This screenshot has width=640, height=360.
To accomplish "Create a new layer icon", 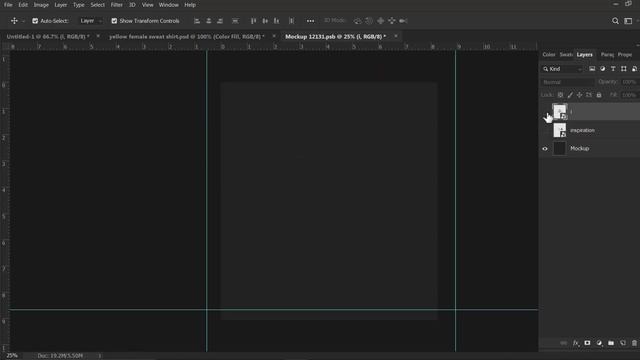I will click(623, 343).
